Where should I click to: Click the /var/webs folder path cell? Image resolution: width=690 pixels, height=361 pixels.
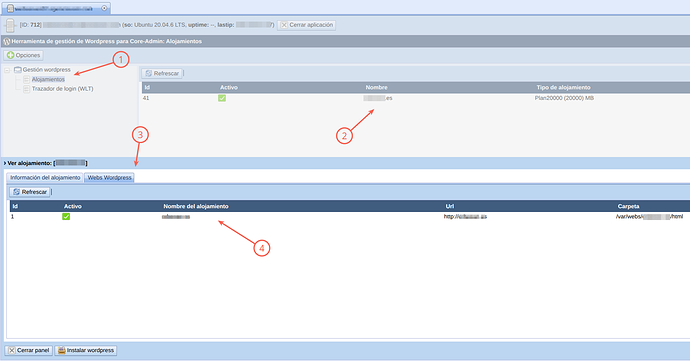(650, 217)
